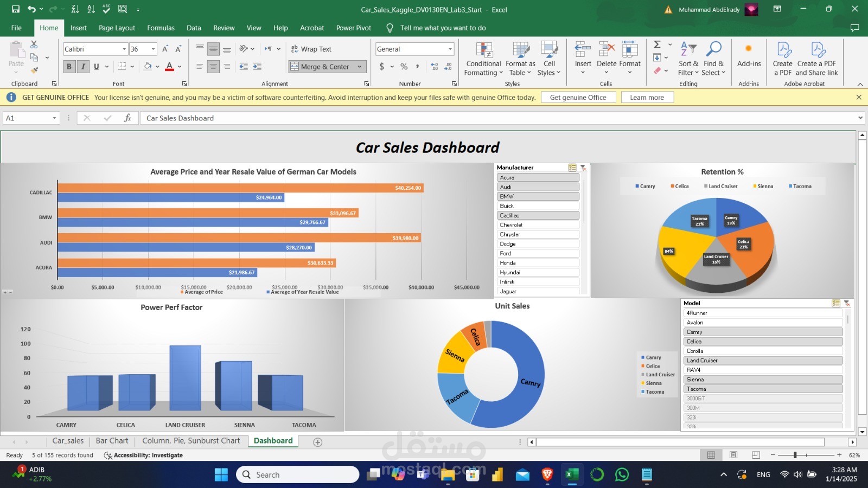868x488 pixels.
Task: Apply Percent Style to selection
Action: click(x=404, y=66)
